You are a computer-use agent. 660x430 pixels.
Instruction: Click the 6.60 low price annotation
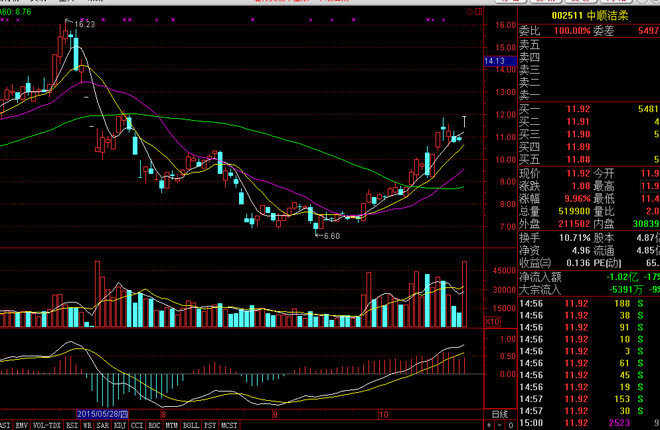(332, 236)
